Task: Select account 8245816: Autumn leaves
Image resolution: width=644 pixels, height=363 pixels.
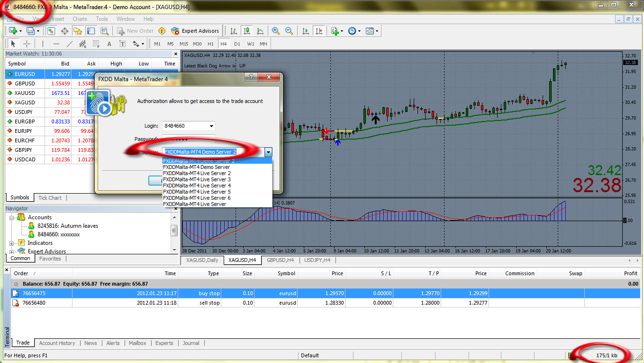Action: [x=68, y=226]
